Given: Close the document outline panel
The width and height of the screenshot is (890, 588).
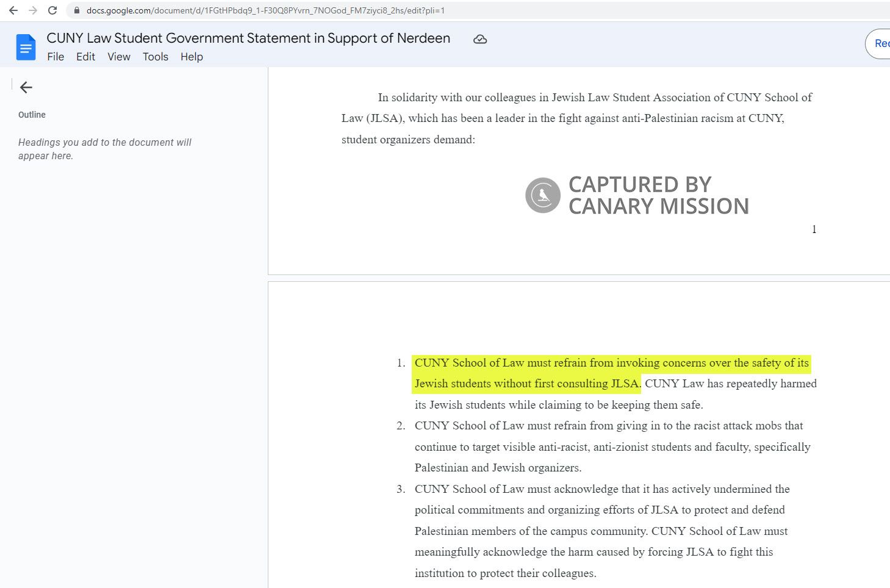Looking at the screenshot, I should (26, 87).
